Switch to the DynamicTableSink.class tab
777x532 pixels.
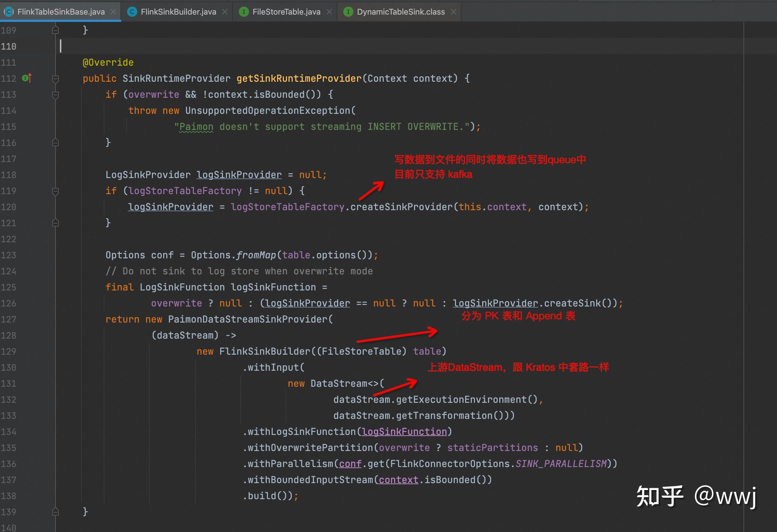[x=401, y=12]
